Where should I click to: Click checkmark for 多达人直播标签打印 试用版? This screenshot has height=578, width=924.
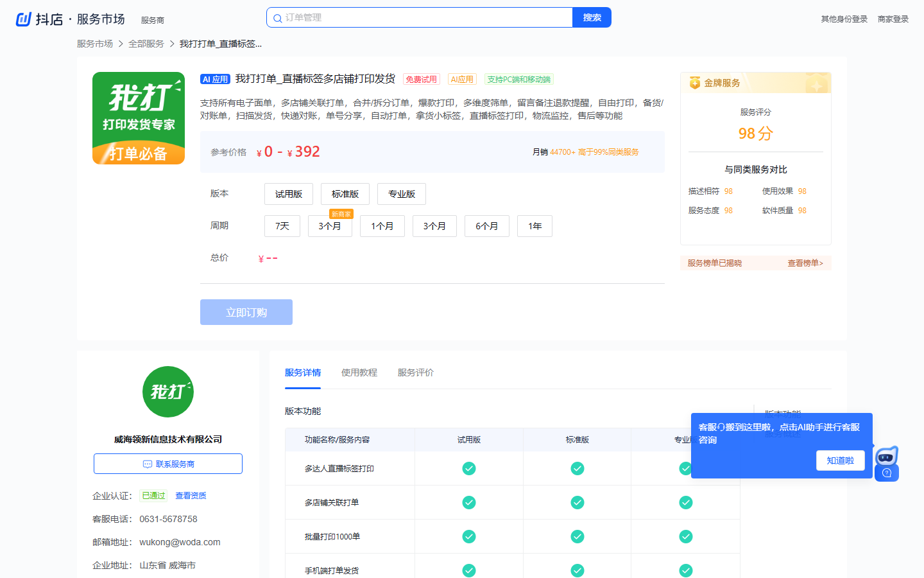tap(469, 468)
